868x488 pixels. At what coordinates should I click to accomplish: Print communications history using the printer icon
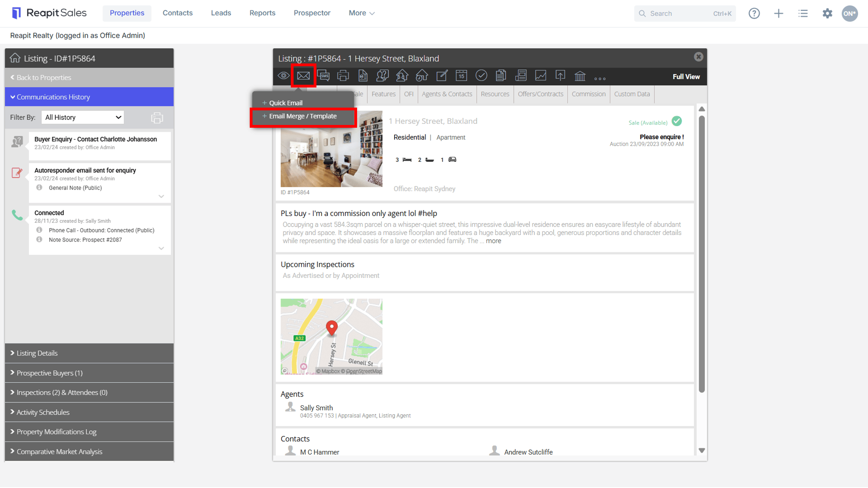click(x=157, y=117)
